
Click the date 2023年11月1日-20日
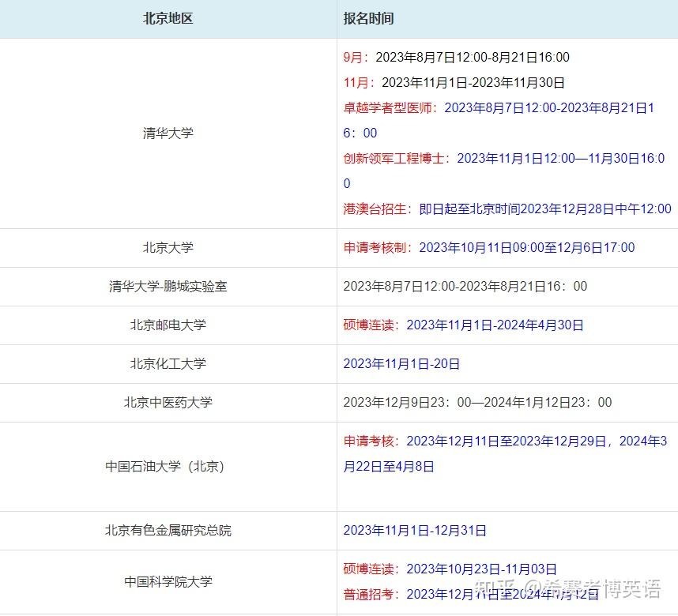pos(401,363)
